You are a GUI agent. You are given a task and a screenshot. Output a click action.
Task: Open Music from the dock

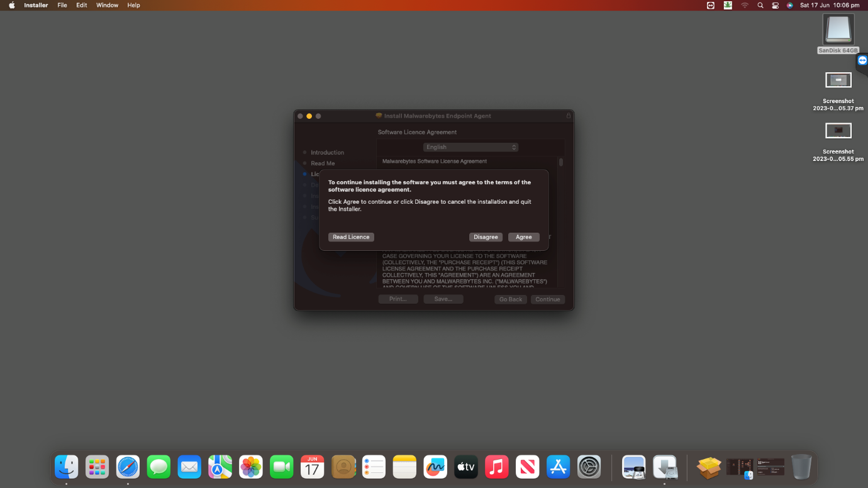[497, 467]
